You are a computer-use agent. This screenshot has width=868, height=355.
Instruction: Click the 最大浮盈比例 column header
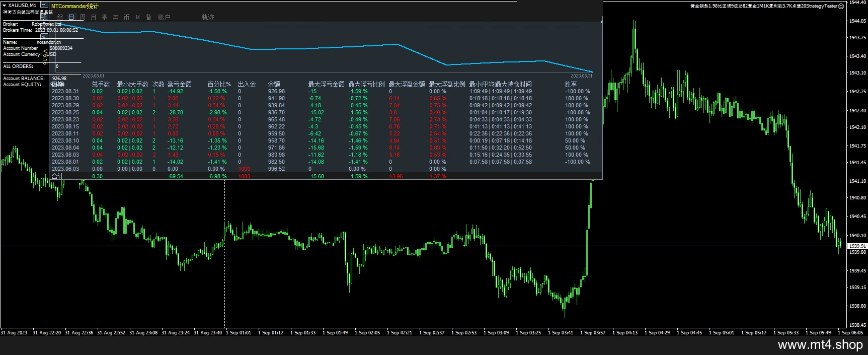[447, 84]
